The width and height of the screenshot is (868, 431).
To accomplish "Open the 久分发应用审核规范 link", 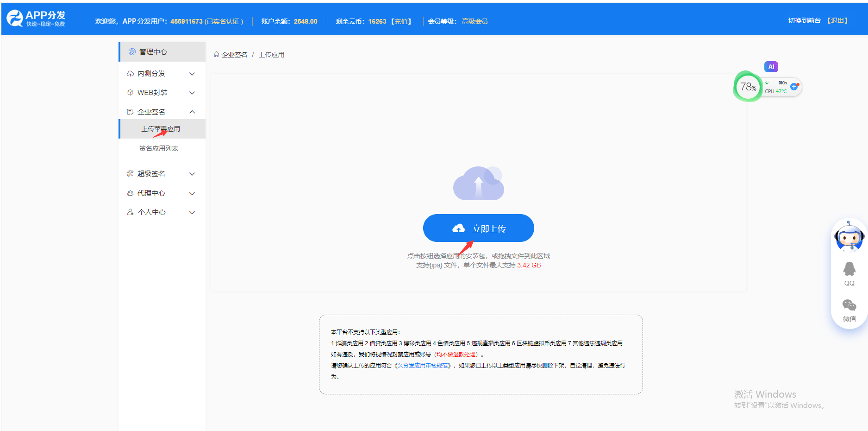I will 424,366.
